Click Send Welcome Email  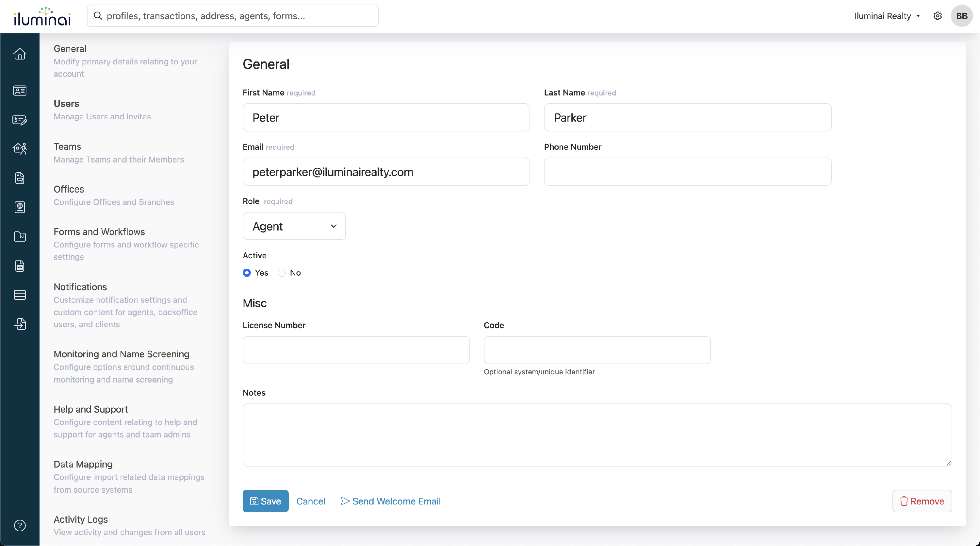[390, 501]
